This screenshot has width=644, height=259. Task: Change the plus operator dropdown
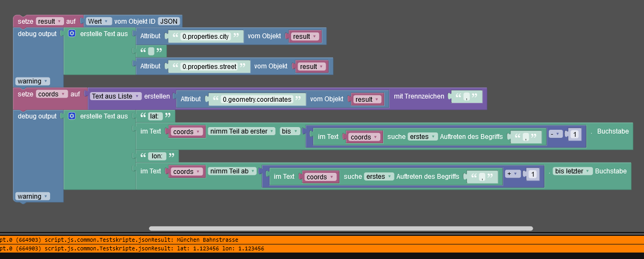pos(512,174)
